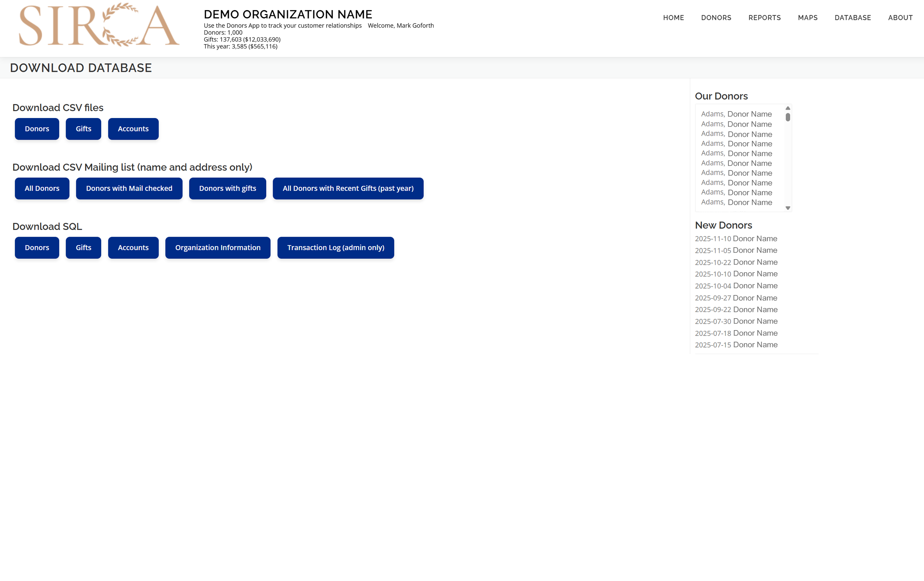Click Donors with Mail checked button
This screenshot has width=924, height=581.
click(129, 188)
